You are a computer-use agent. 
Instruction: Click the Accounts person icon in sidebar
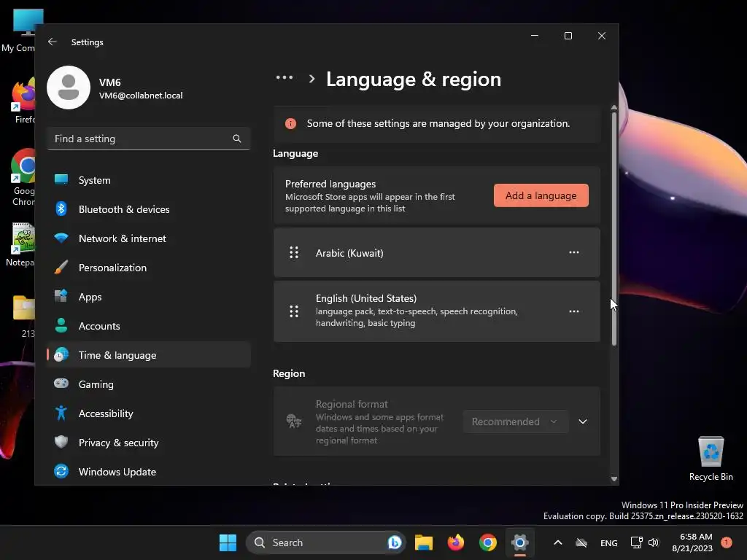[x=61, y=325]
